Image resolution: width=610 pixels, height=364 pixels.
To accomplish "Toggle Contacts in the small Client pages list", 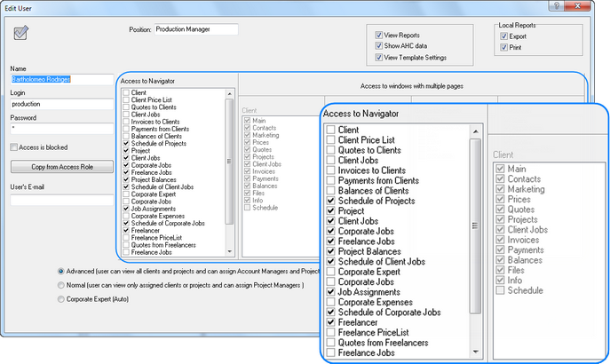I will (x=247, y=128).
